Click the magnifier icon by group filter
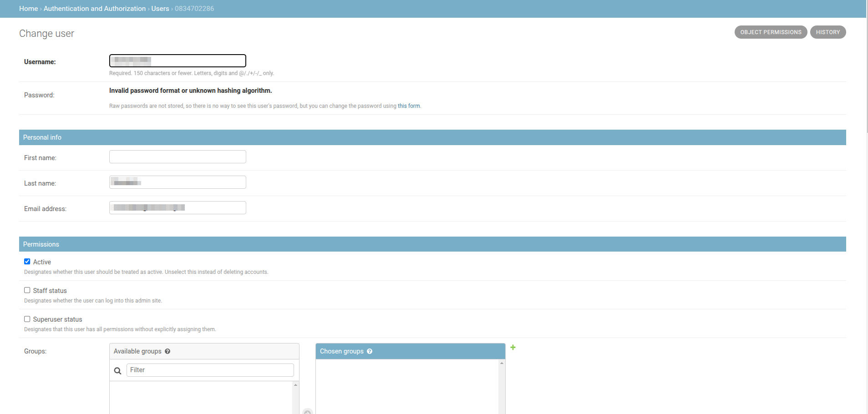 (x=117, y=371)
